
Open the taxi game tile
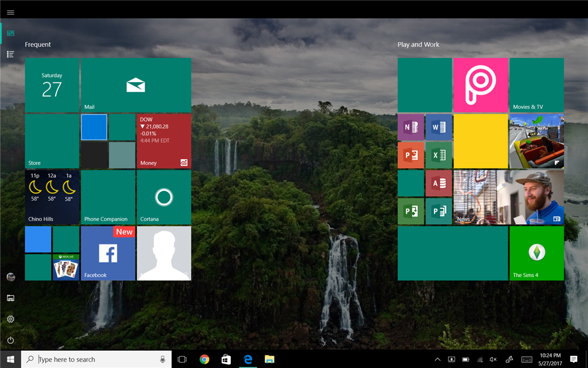click(537, 141)
